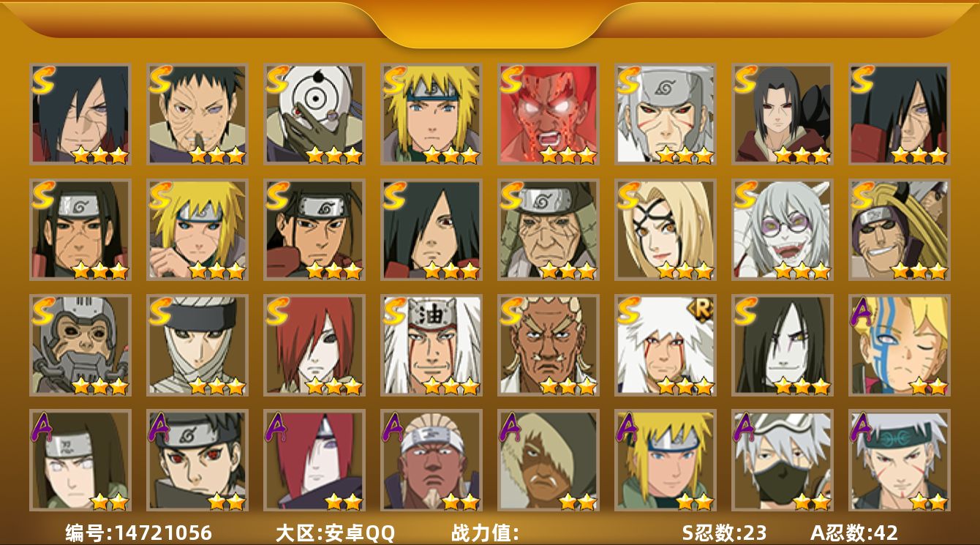Choose the A-rank Neji with white eyes

coord(80,460)
